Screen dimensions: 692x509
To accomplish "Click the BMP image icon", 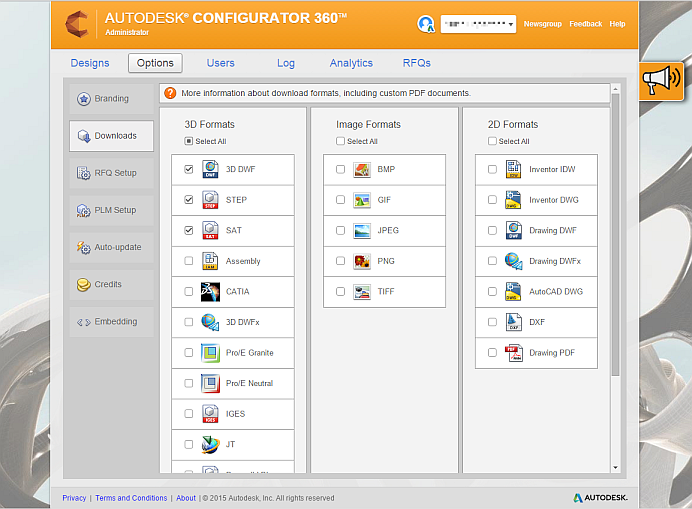I will (x=362, y=170).
